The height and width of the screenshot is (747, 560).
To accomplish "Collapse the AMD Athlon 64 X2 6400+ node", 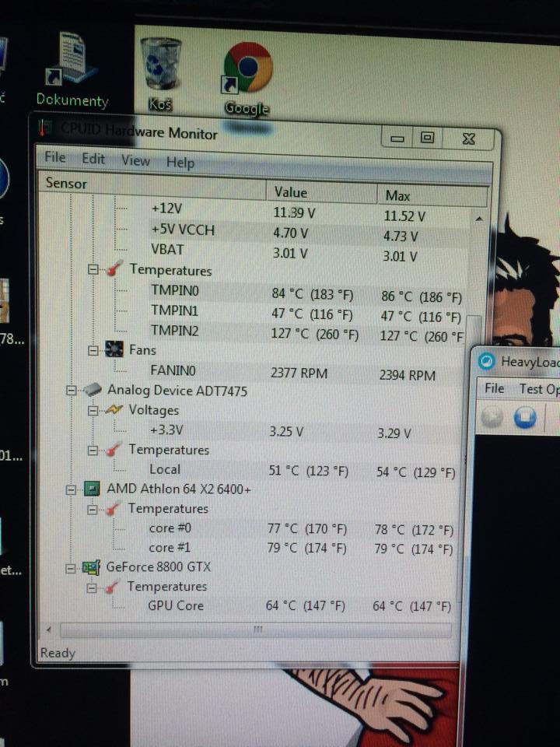I will [x=71, y=489].
